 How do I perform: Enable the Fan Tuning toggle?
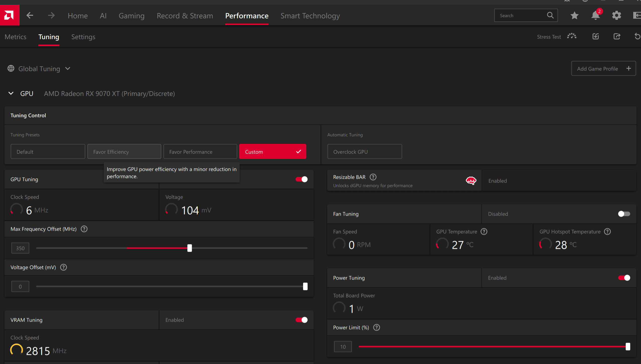pyautogui.click(x=624, y=214)
